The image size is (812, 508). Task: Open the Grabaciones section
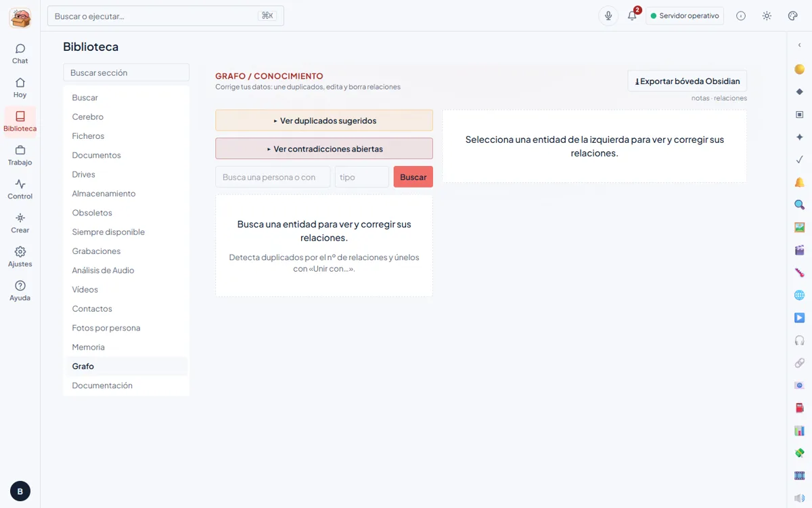(x=126, y=251)
